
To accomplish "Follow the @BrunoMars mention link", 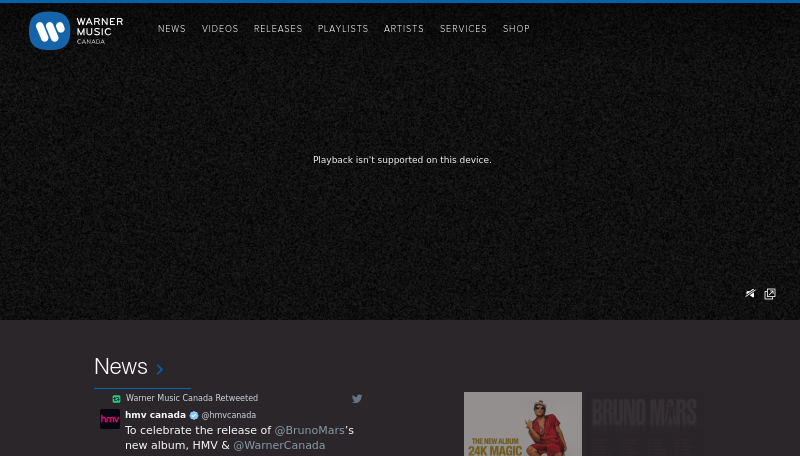I will [309, 430].
